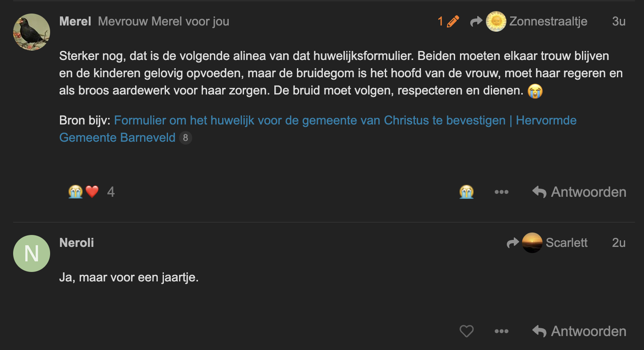
Task: Show more actions on Neroli's post
Action: [x=501, y=331]
